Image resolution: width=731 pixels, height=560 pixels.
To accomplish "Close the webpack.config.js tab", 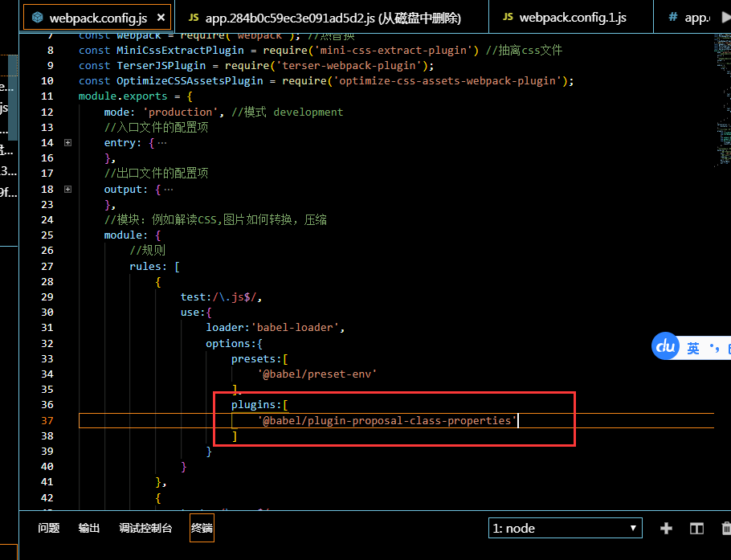I will click(x=161, y=18).
